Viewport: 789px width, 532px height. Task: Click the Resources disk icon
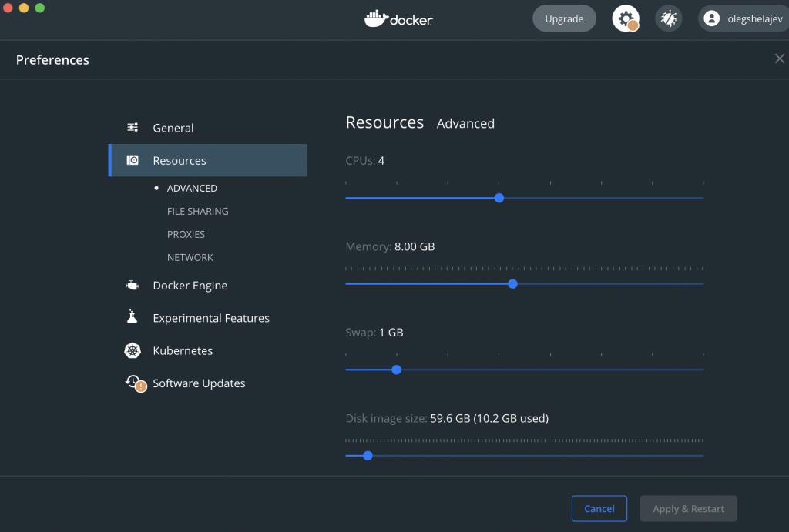(133, 160)
